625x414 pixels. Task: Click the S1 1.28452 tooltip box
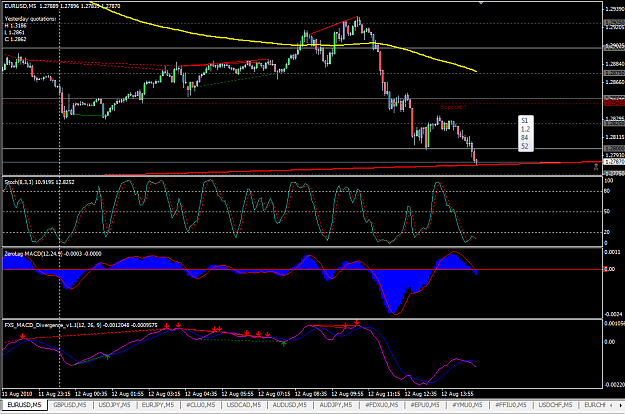[x=525, y=133]
